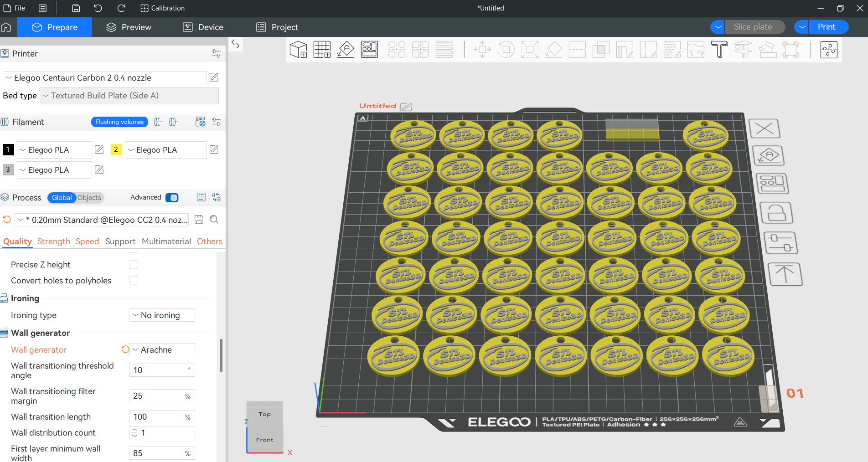Screen dimensions: 868x462
Task: Save the process preset with disk icon
Action: (x=199, y=220)
